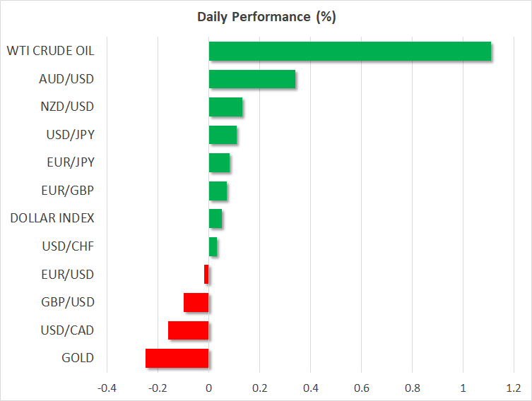Click the USD/JPY green bar

(223, 135)
